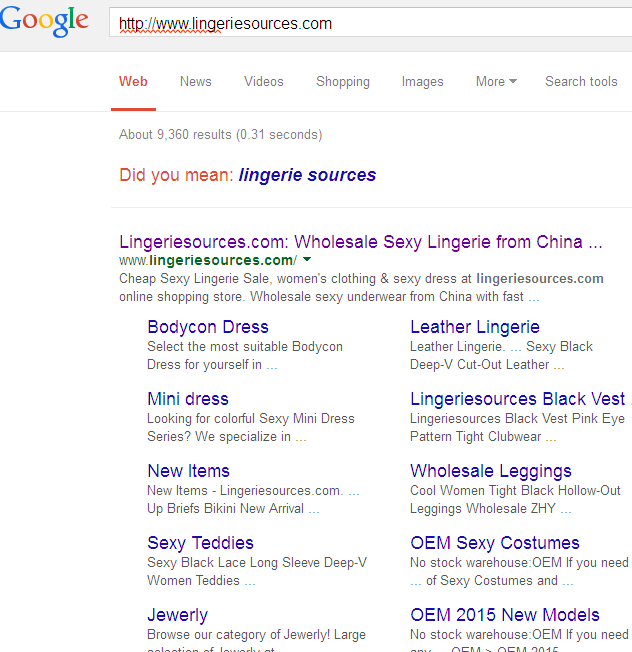Open the OEM Sexy Costumes sitelink
Image resolution: width=632 pixels, height=652 pixels.
click(495, 543)
